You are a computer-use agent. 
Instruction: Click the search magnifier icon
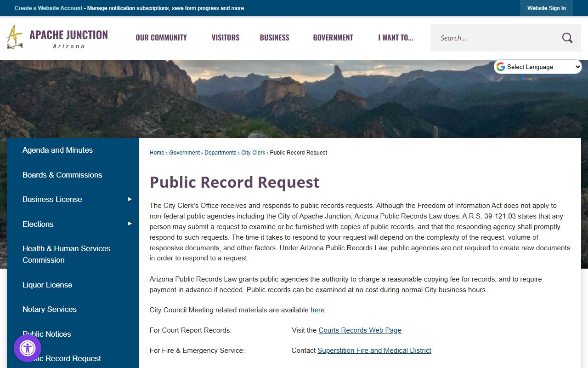567,38
